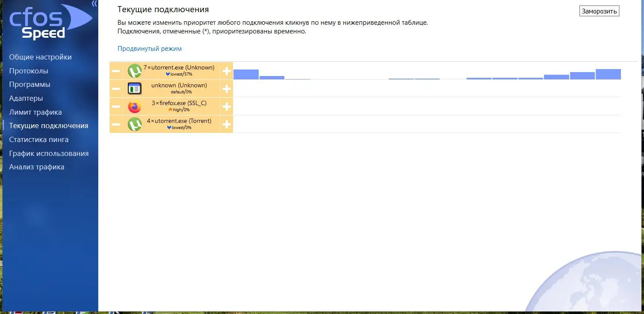Open График использования page
The image size is (644, 314).
pos(49,153)
